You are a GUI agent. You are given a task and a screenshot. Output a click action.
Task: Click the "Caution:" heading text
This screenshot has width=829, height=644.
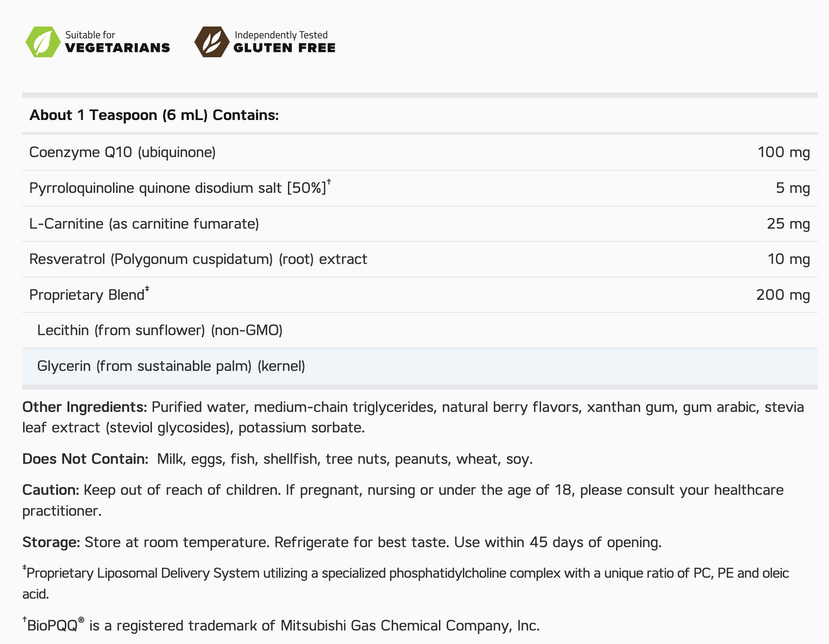coord(50,490)
